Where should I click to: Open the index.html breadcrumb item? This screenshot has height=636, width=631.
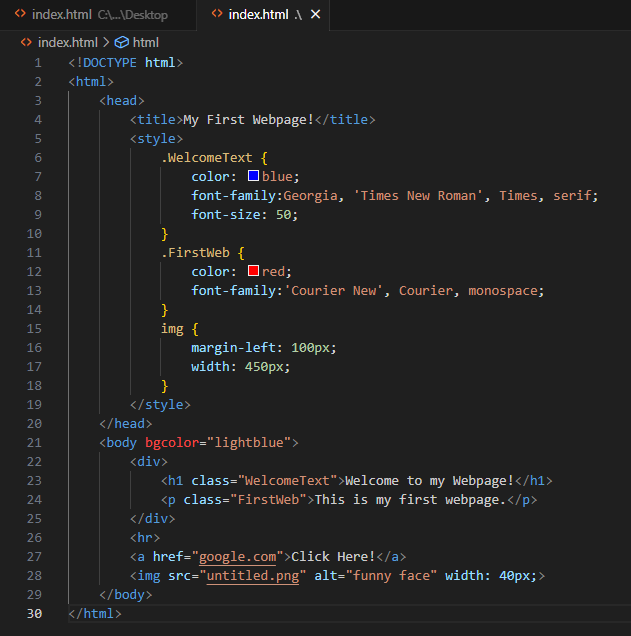(68, 42)
